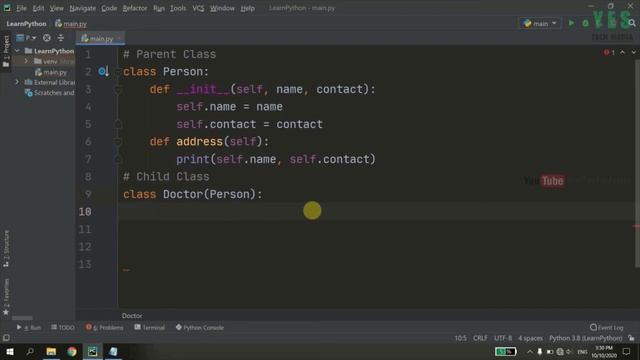640x360 pixels.
Task: Open the Tools menu
Action: [178, 8]
